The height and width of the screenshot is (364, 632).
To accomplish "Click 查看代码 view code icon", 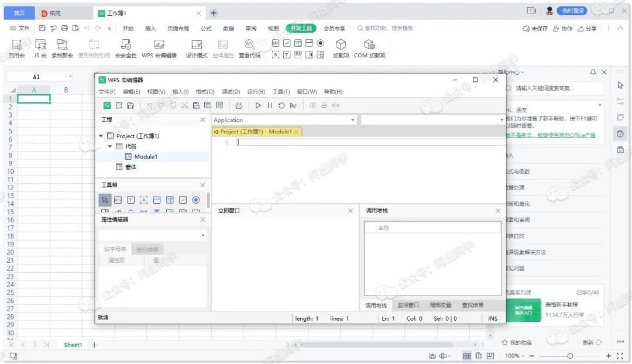I will tap(249, 44).
